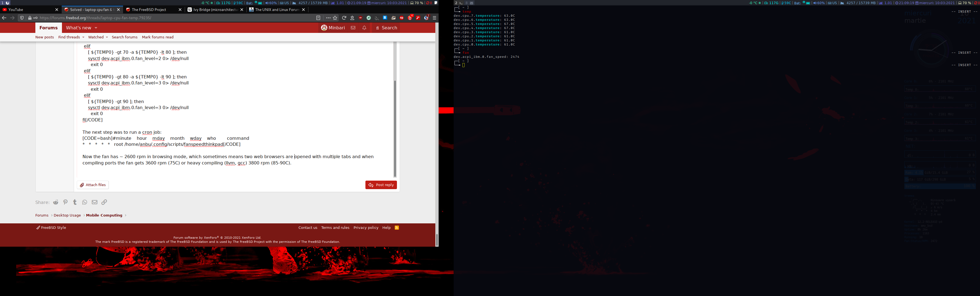Open the Forums navigation tab
The width and height of the screenshot is (980, 296).
click(48, 28)
